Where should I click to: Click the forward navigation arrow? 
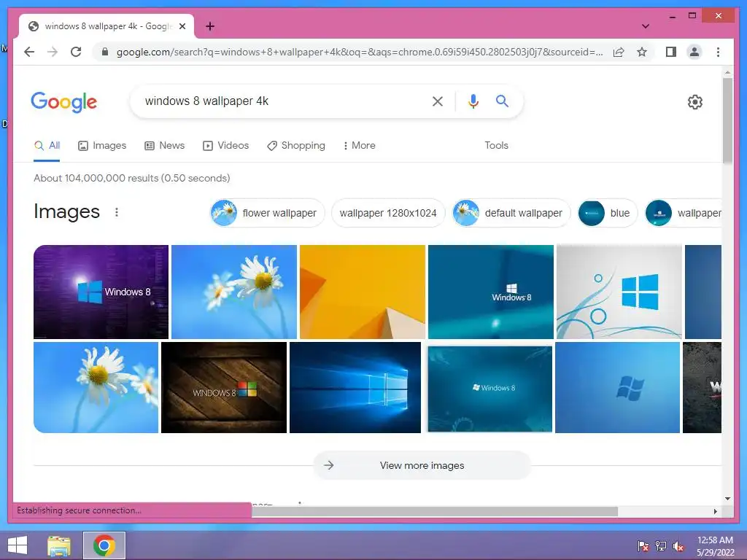[x=53, y=52]
